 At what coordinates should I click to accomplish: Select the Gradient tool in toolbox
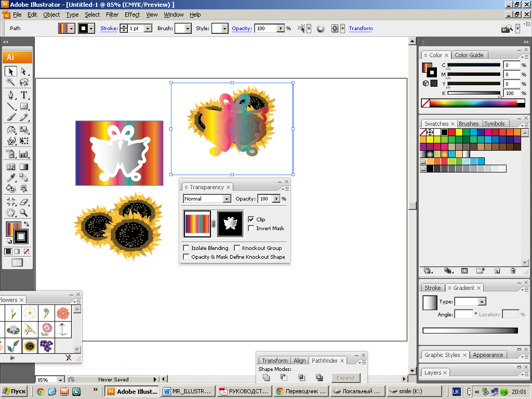pos(23,167)
